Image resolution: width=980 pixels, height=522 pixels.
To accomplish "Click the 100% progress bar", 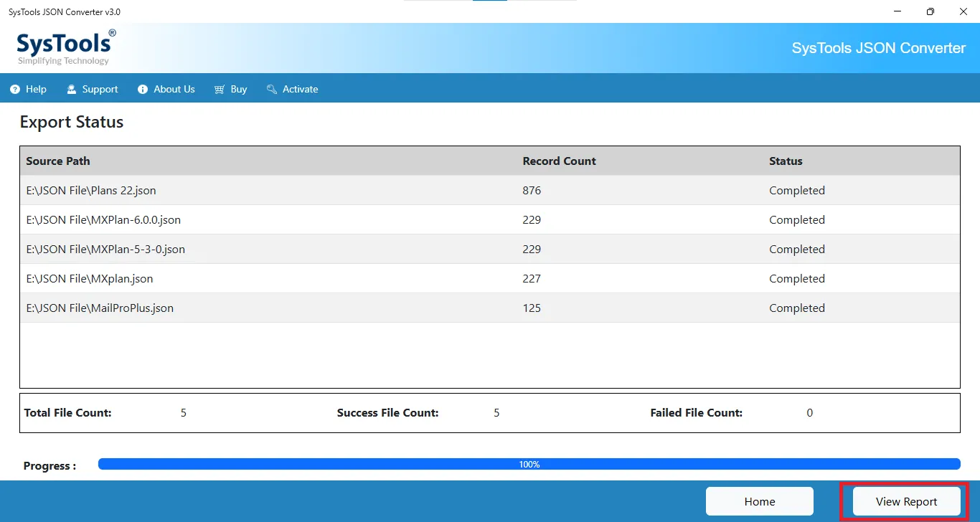I will pos(529,465).
